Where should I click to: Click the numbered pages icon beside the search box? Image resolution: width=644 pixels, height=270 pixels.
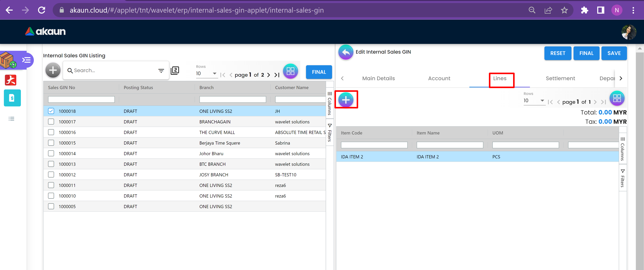pyautogui.click(x=175, y=70)
